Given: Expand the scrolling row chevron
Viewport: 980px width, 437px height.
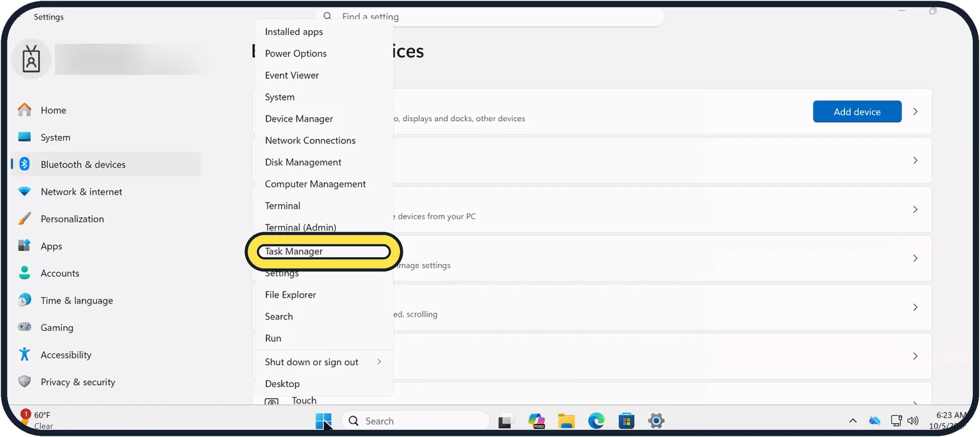Looking at the screenshot, I should pos(915,307).
